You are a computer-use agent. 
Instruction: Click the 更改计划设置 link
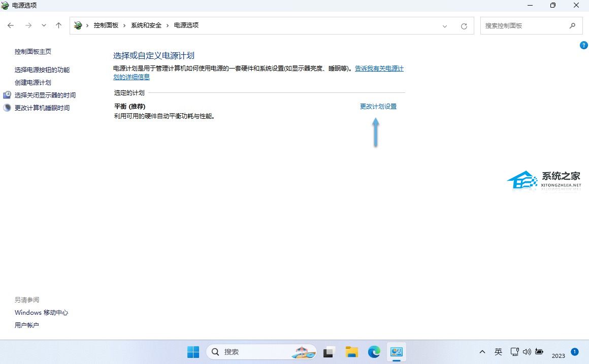(x=378, y=107)
